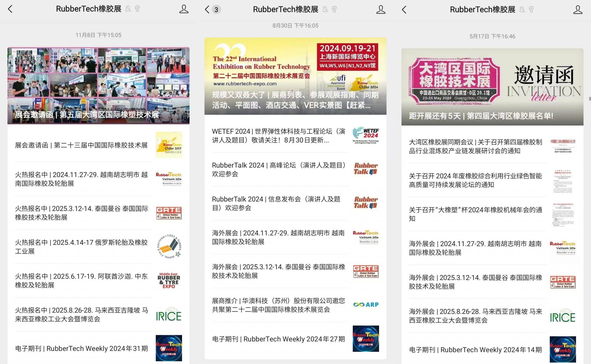Open 第五届大湾区国际橡塑技术展 invitation banner
Image resolution: width=591 pixels, height=364 pixels.
pyautogui.click(x=98, y=86)
